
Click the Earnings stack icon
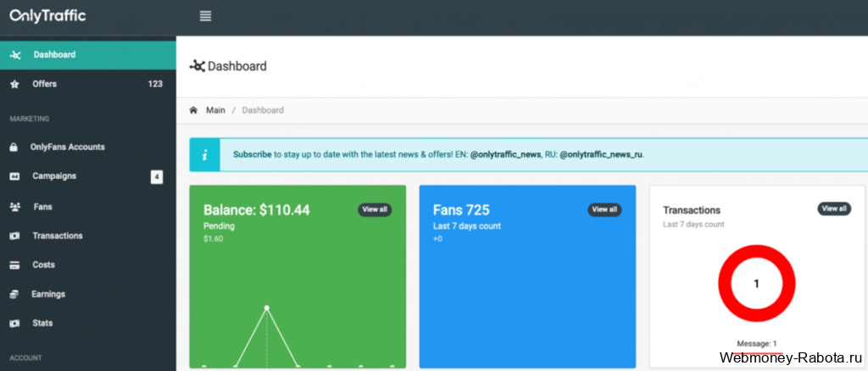click(14, 295)
